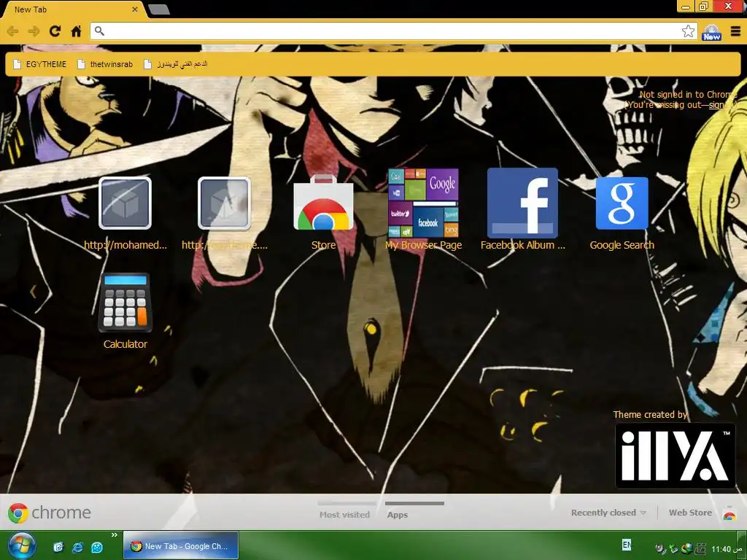Open a new tab with the tab strip button
The width and height of the screenshot is (747, 560).
click(159, 9)
